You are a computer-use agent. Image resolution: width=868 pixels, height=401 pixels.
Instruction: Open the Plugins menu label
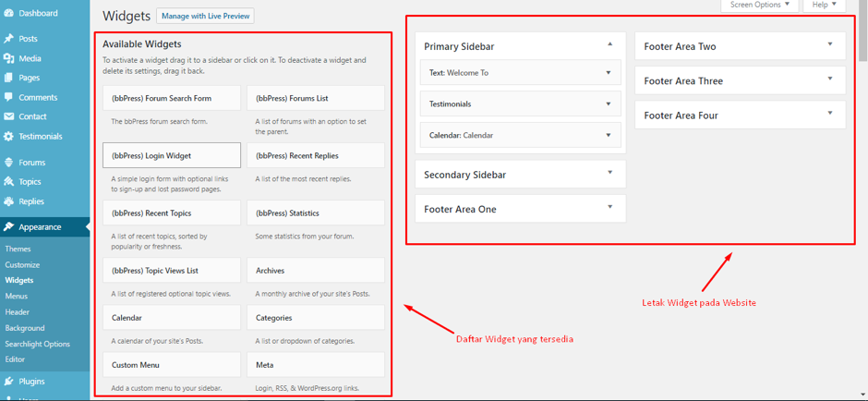(31, 381)
